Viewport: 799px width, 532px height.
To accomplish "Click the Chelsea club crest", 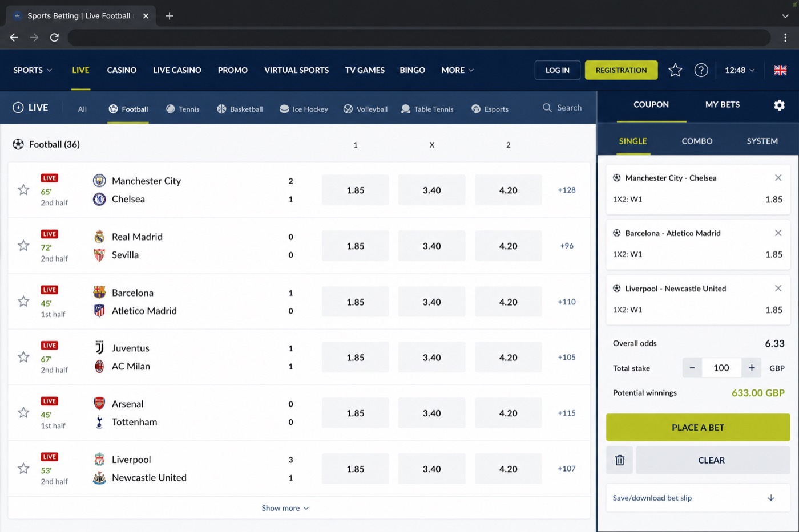I will click(99, 199).
